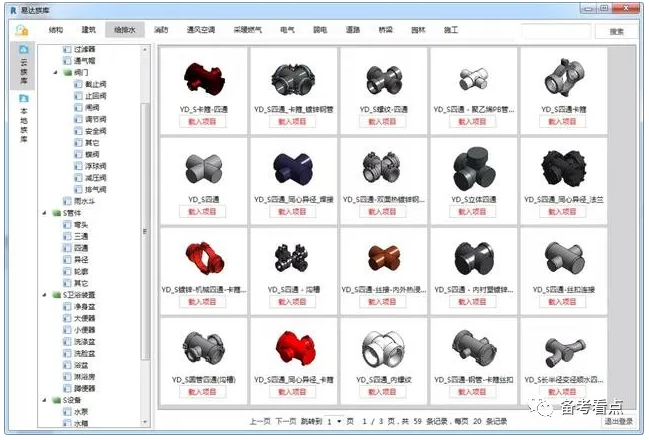
Task: Click the YD_S四通-沟槽 item label
Action: 292,290
